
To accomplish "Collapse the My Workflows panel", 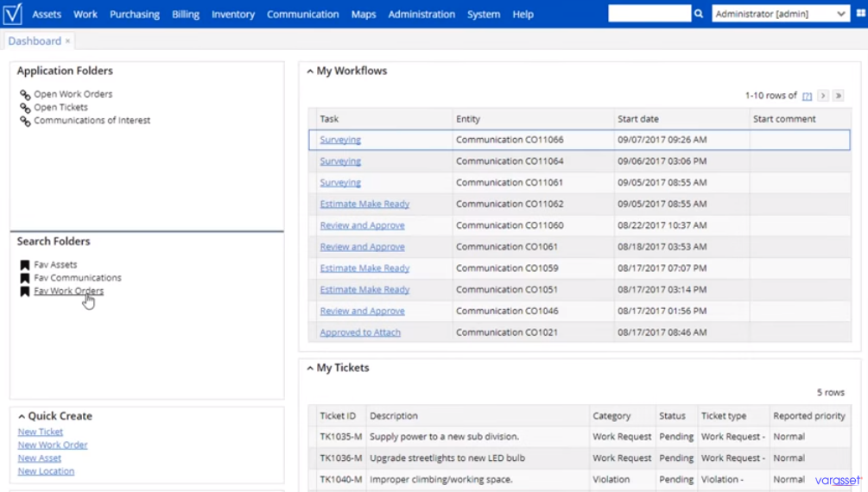I will point(310,72).
